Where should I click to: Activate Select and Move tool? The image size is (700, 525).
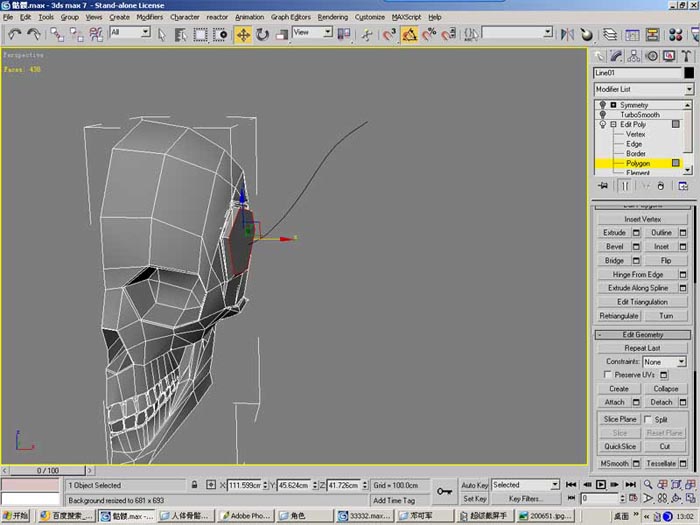243,34
